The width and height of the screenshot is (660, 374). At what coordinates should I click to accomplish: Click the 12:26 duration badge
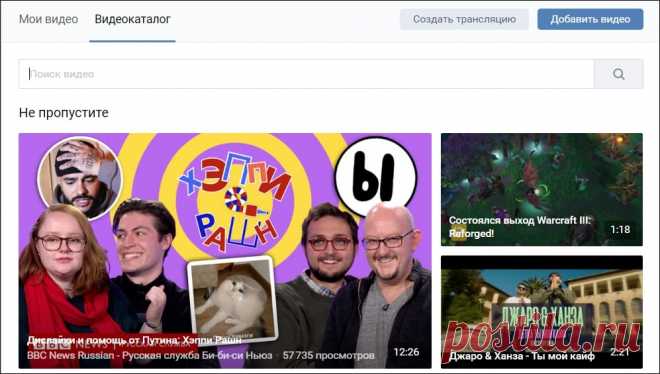point(406,352)
